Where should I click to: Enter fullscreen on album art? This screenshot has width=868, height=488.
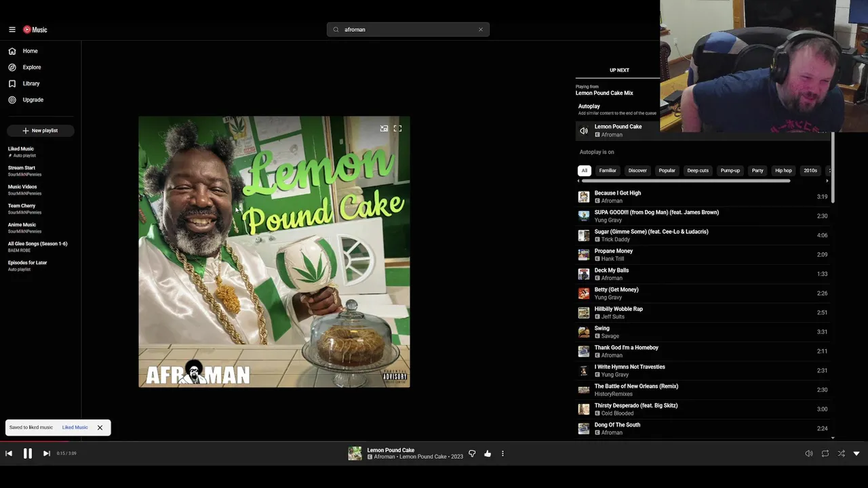coord(398,128)
